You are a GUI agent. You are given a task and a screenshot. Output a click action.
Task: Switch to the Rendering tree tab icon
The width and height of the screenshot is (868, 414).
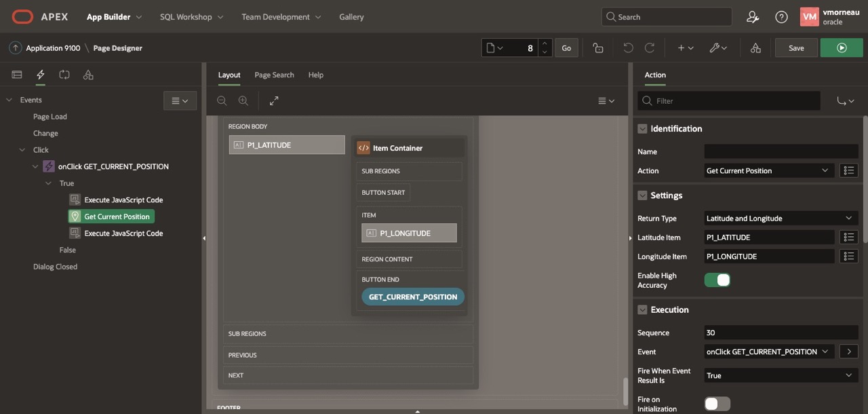tap(17, 75)
